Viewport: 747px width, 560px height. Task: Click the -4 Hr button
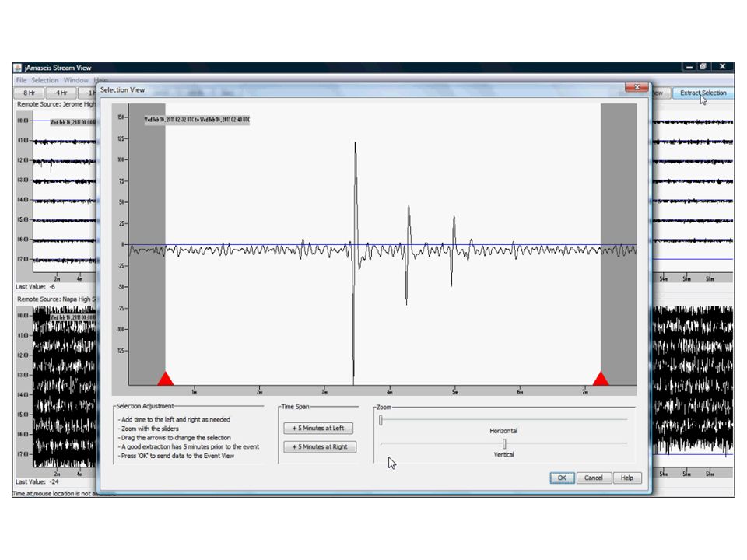click(x=61, y=93)
